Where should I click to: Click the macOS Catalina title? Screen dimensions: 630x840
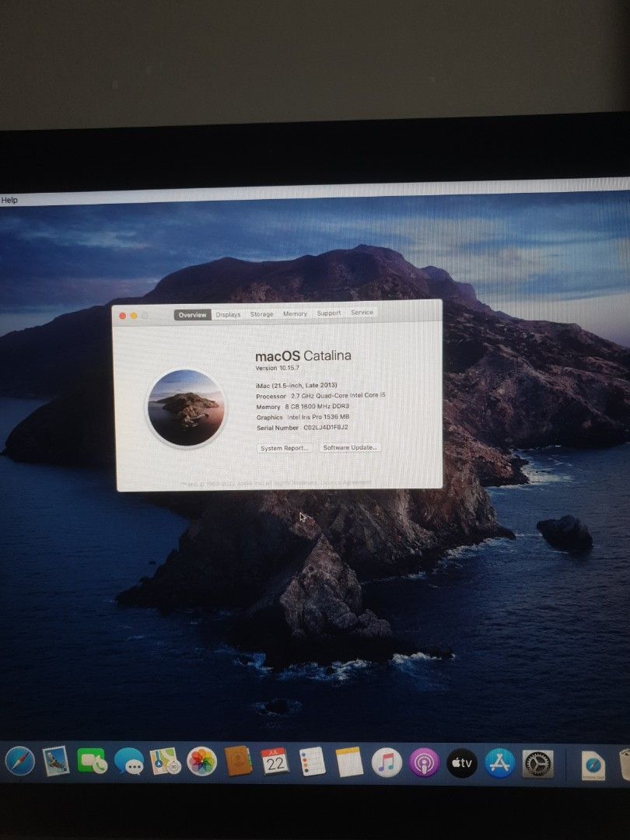pyautogui.click(x=303, y=355)
